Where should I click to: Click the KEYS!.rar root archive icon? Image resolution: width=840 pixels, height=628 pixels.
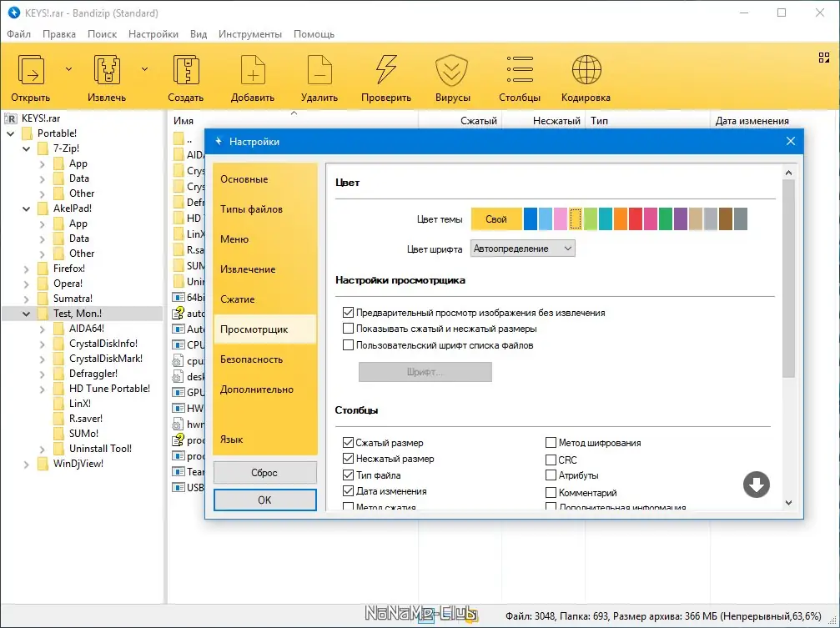[10, 118]
